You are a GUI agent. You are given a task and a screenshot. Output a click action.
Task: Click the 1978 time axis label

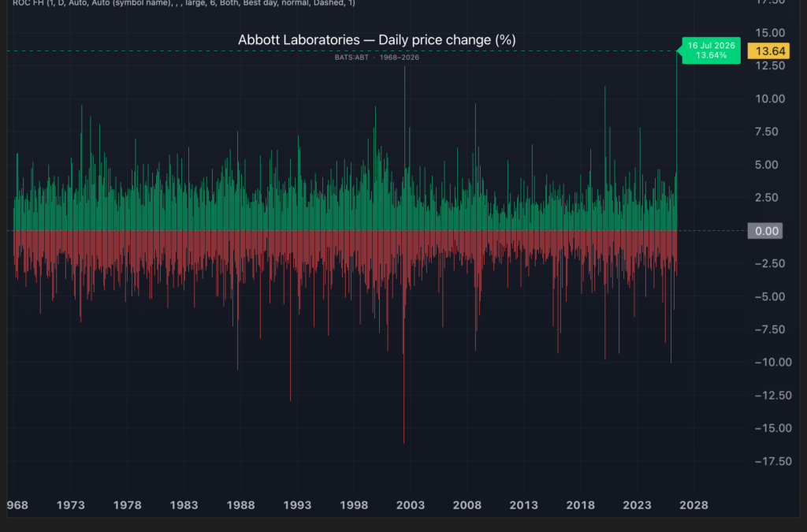coord(127,505)
